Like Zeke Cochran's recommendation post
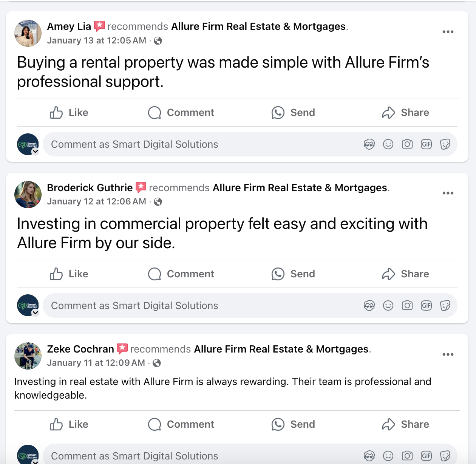The width and height of the screenshot is (476, 464). [x=69, y=424]
